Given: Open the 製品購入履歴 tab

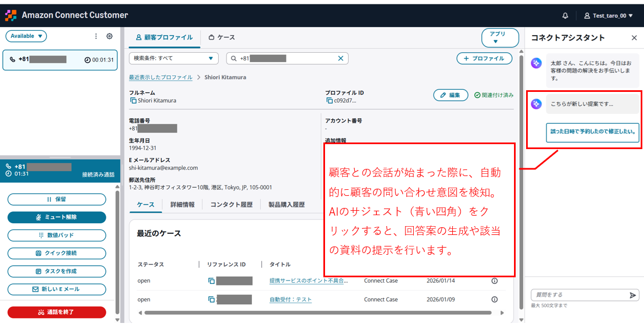Looking at the screenshot, I should (286, 205).
